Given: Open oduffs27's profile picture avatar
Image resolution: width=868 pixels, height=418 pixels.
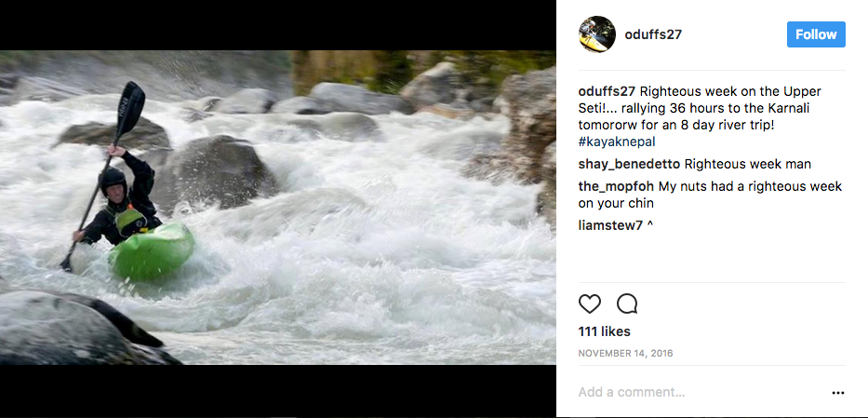Looking at the screenshot, I should pos(596,34).
